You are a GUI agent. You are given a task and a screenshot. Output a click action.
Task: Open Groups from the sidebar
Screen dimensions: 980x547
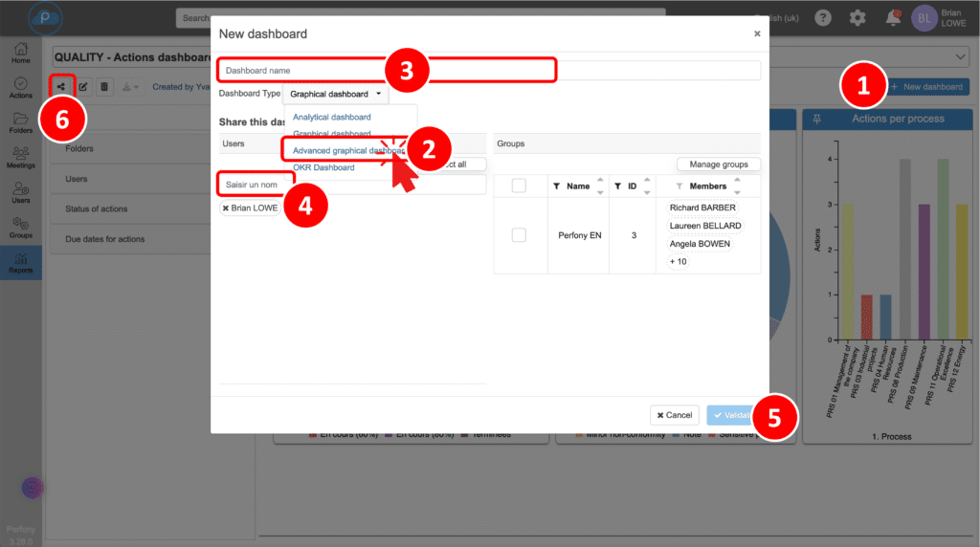(20, 227)
